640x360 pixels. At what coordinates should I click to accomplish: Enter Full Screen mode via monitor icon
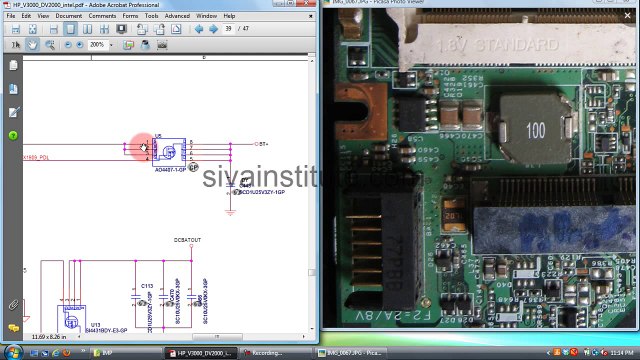[x=122, y=29]
